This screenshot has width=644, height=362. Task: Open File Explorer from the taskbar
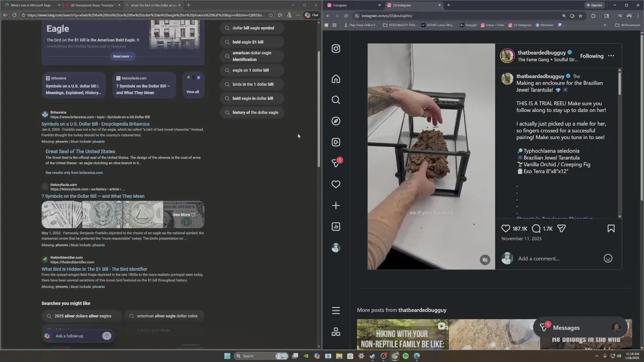(339, 356)
